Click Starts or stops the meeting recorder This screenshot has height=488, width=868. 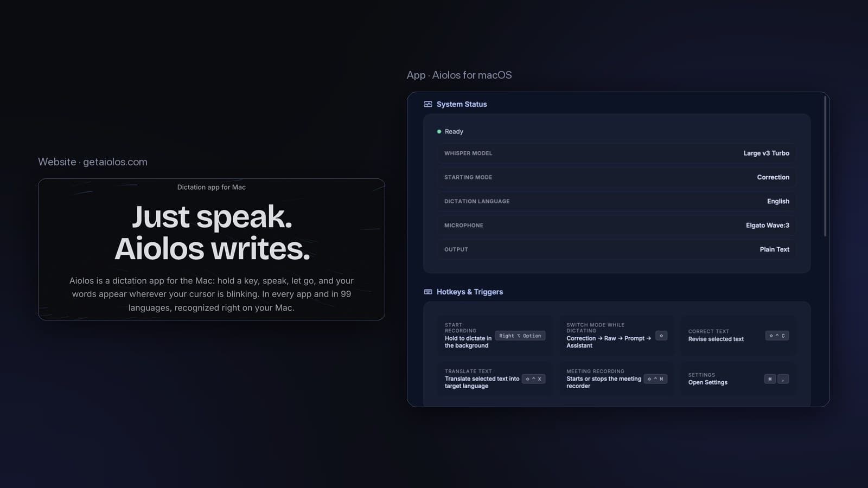click(x=604, y=382)
